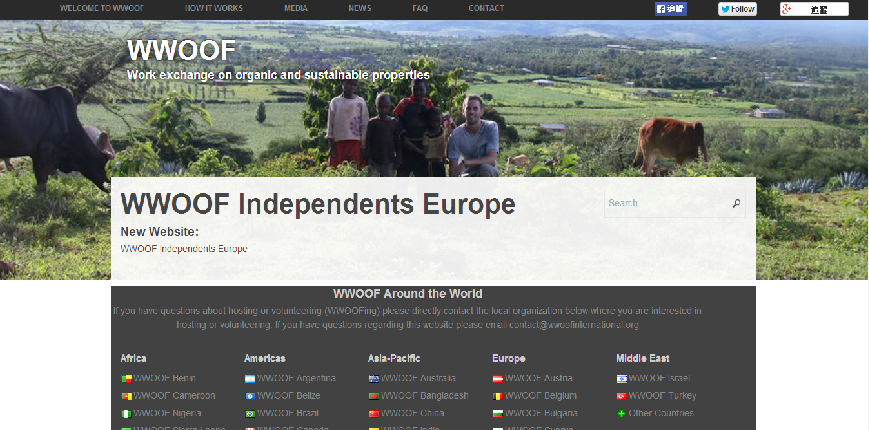
Task: Open the WWOOF Nigeria link
Action: click(x=167, y=413)
